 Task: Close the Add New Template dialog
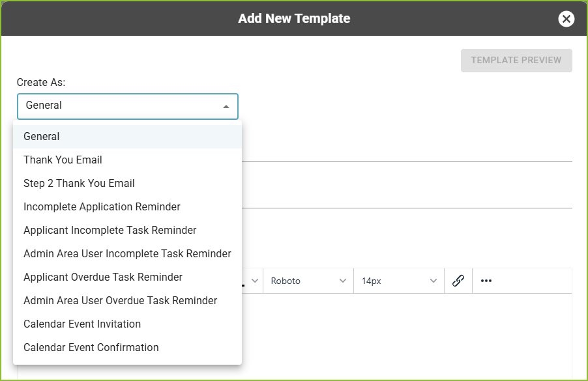point(566,19)
